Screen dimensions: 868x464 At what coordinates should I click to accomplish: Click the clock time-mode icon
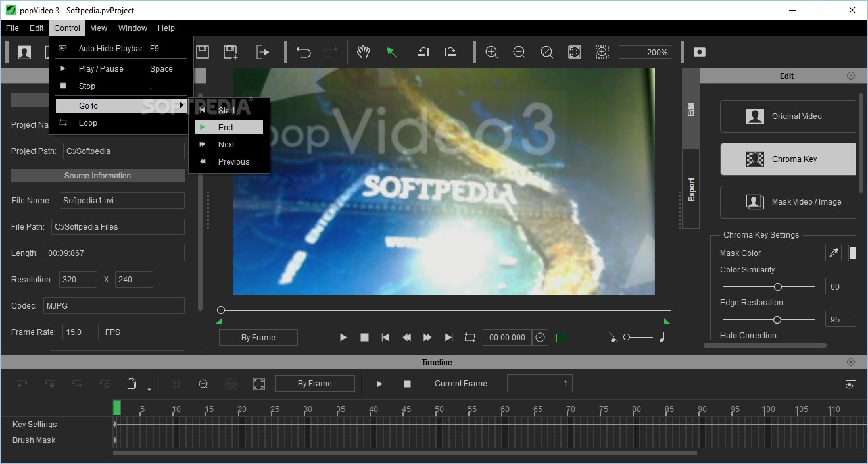(541, 337)
